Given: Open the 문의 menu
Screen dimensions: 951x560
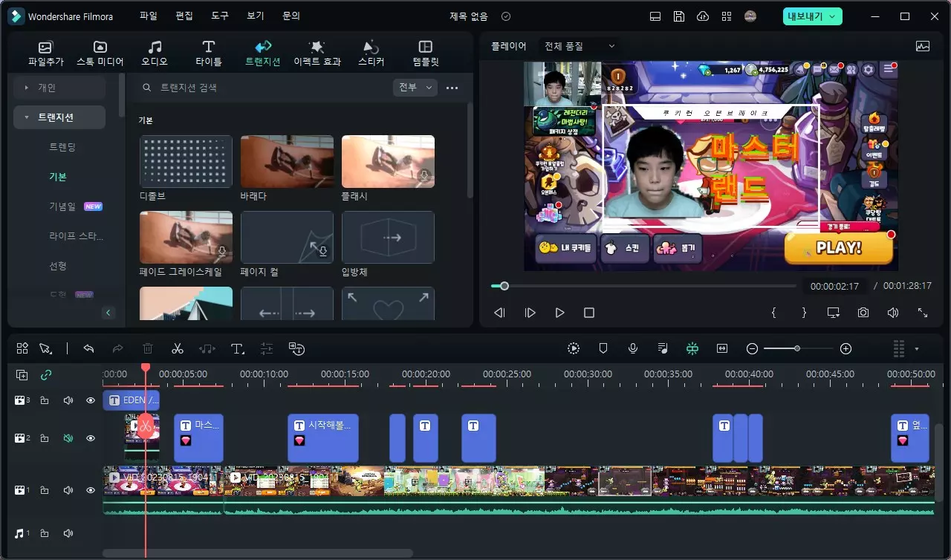Looking at the screenshot, I should tap(291, 16).
